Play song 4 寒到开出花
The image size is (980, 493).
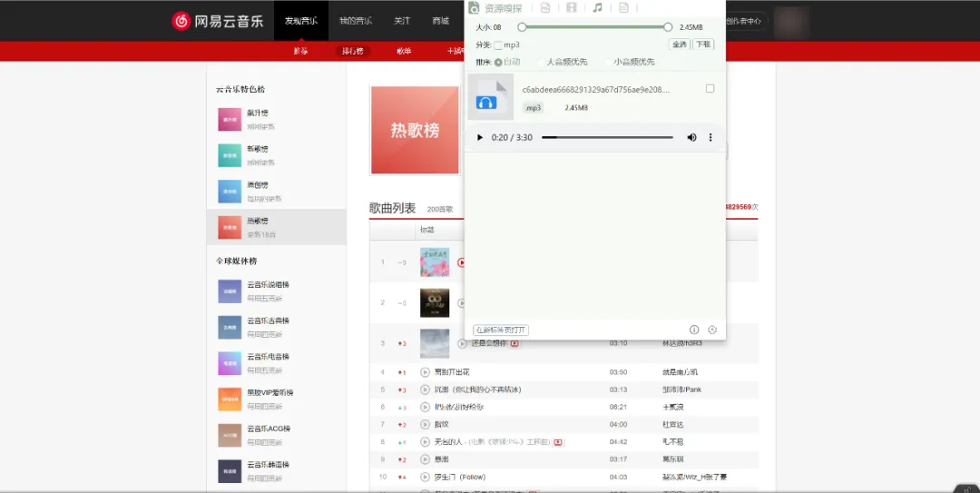(x=425, y=372)
